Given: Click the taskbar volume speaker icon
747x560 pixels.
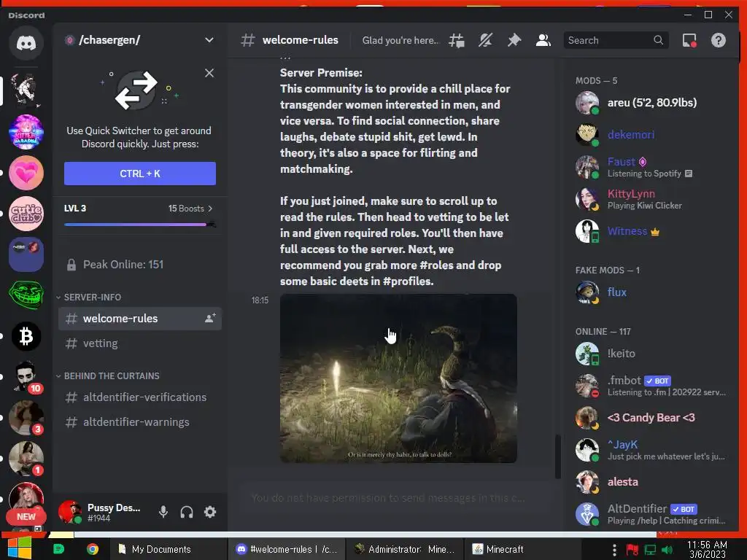Looking at the screenshot, I should pyautogui.click(x=667, y=550).
